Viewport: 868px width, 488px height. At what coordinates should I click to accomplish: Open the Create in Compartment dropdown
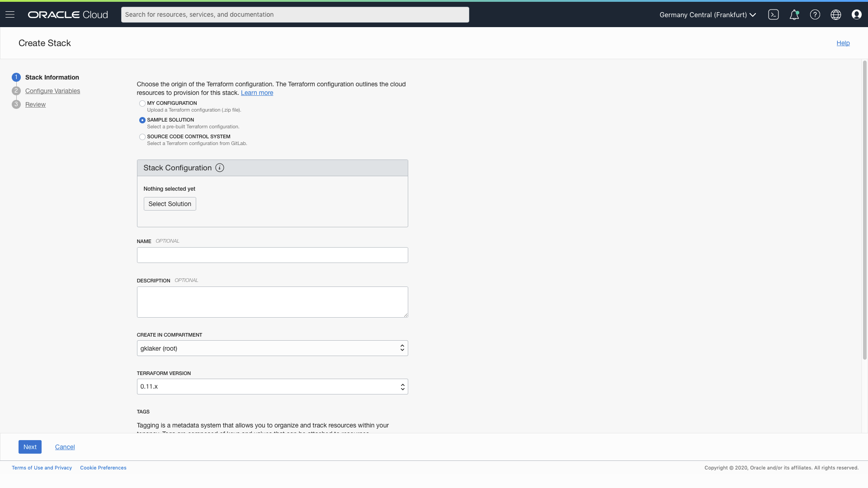272,348
